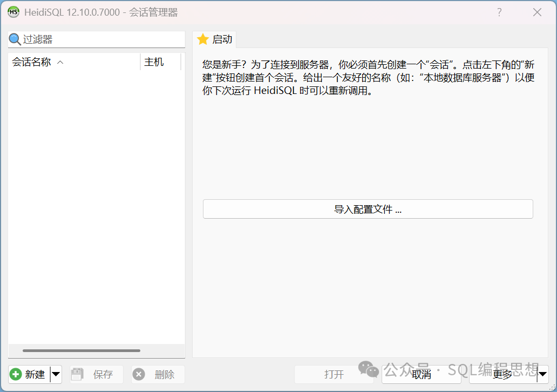Viewport: 557px width, 392px height.
Task: Click the session list's horizontal scrollbar
Action: coord(82,350)
